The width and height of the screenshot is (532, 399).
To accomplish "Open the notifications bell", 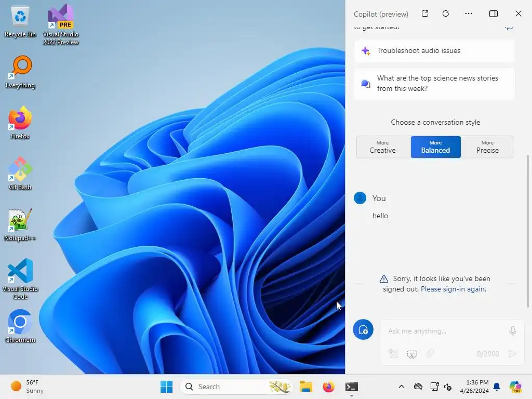I will pos(497,387).
